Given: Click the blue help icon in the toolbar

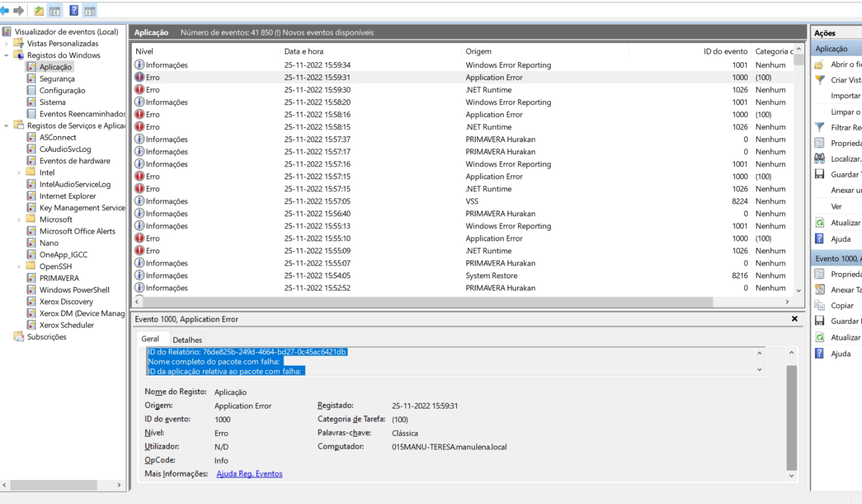Looking at the screenshot, I should tap(74, 11).
